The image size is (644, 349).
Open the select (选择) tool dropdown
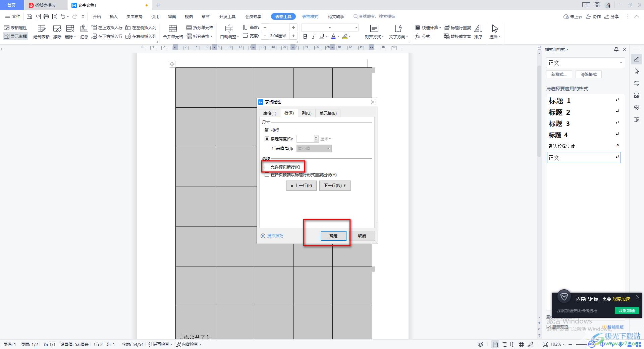point(495,32)
